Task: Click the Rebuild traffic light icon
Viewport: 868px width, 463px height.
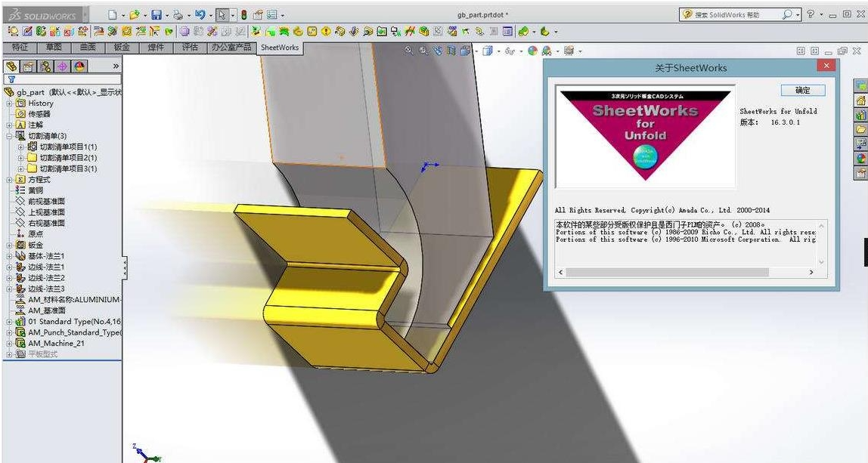Action: 243,14
